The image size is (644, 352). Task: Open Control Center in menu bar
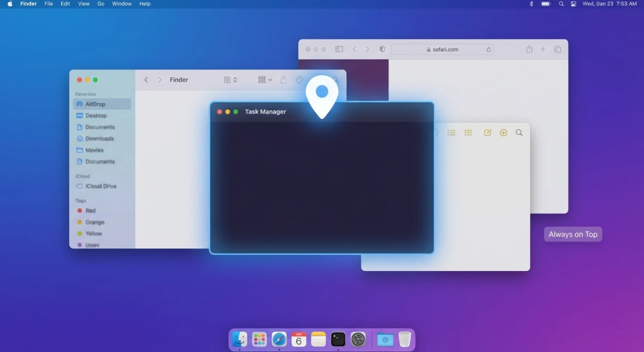click(x=574, y=4)
